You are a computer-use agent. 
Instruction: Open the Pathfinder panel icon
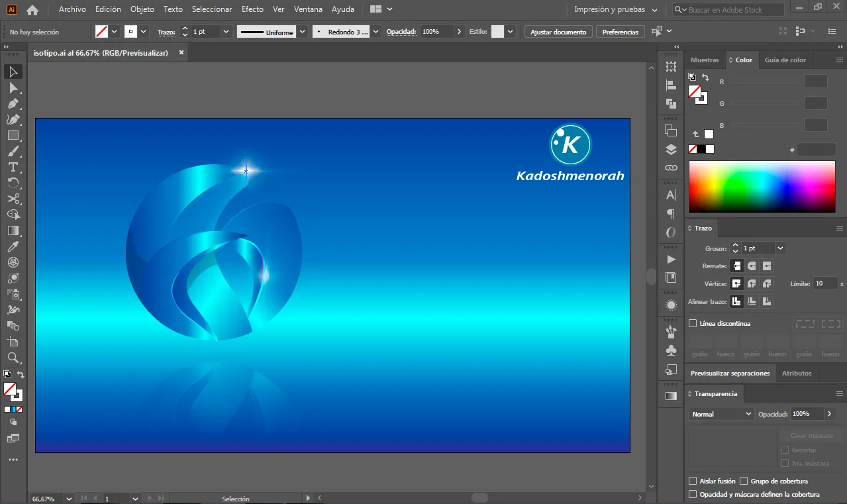pos(671,104)
